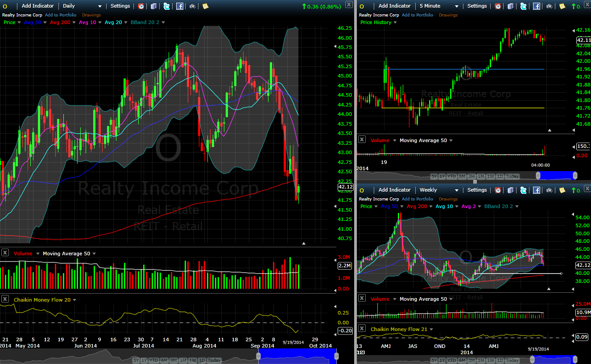Click left range slider handle in 5 Minute chart
This screenshot has height=364, width=591.
538,175
